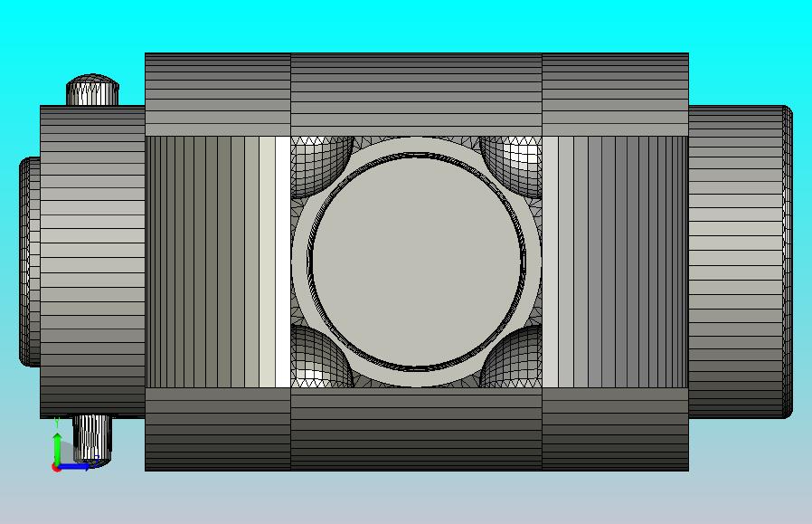Select the bright vertical faceted surface left of center
Image resolution: width=812 pixels, height=524 pixels.
coord(218,262)
